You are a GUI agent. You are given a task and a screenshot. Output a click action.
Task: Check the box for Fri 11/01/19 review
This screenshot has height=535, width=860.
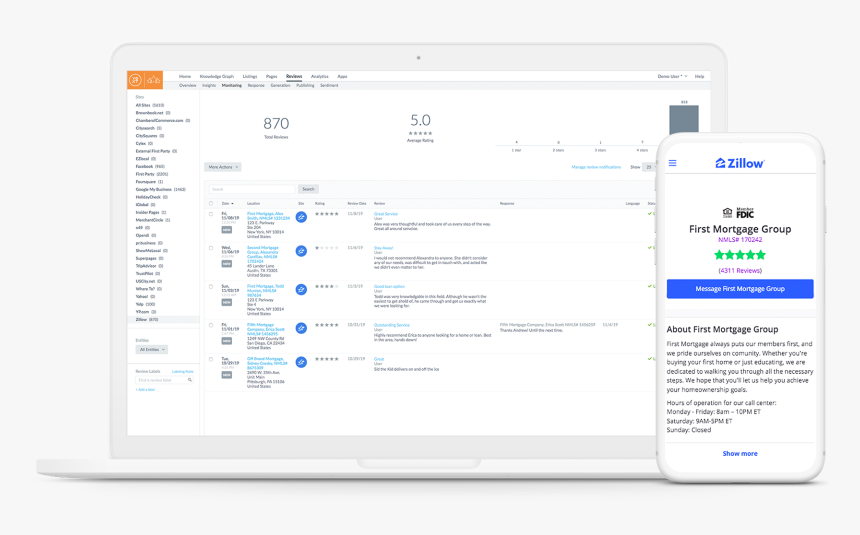[211, 325]
